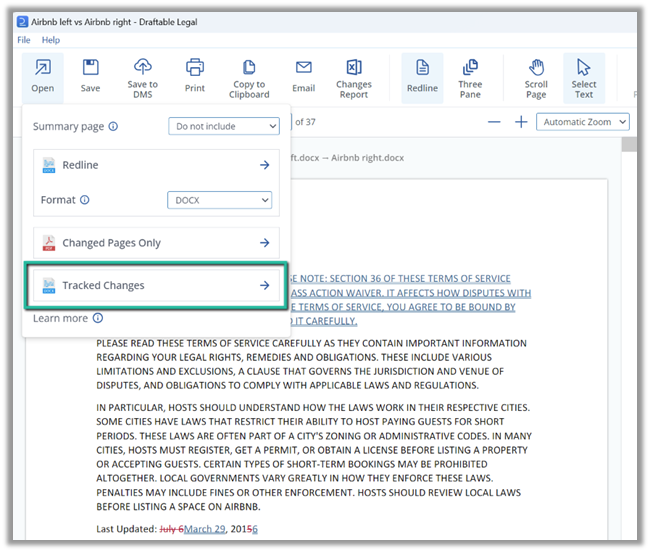Click the Copy to Clipboard icon
650x552 pixels.
pos(249,67)
